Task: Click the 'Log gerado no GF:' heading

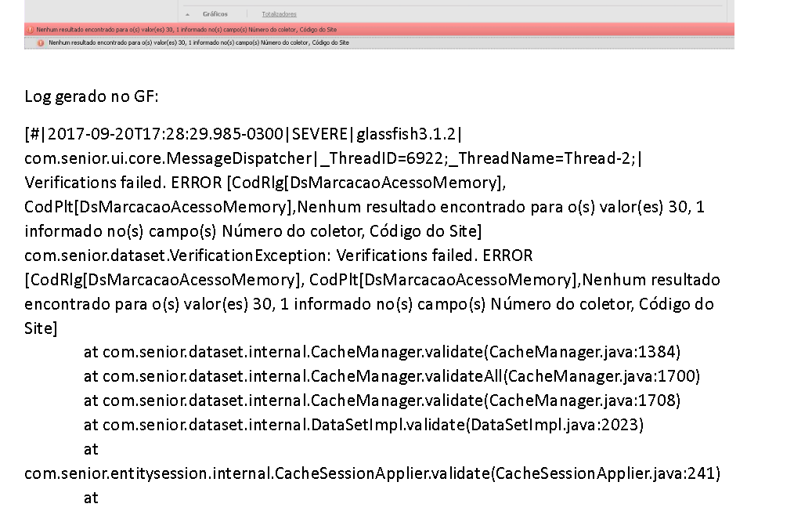Action: coord(92,97)
